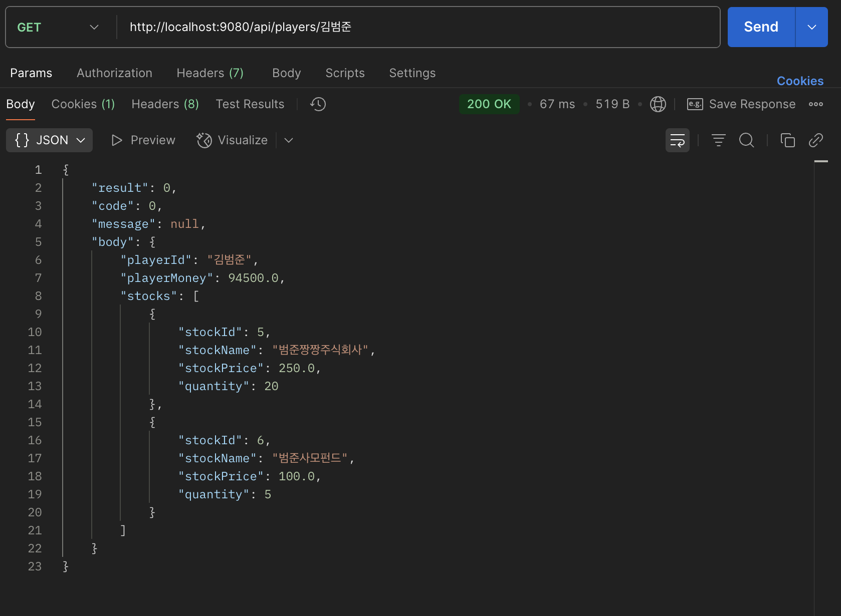Image resolution: width=841 pixels, height=616 pixels.
Task: Select the response Body tab
Action: point(21,104)
